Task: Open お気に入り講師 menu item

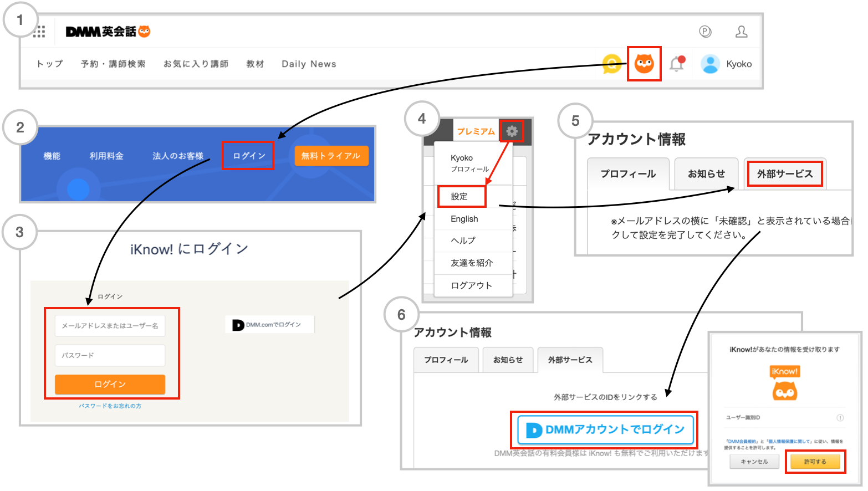Action: pos(196,64)
